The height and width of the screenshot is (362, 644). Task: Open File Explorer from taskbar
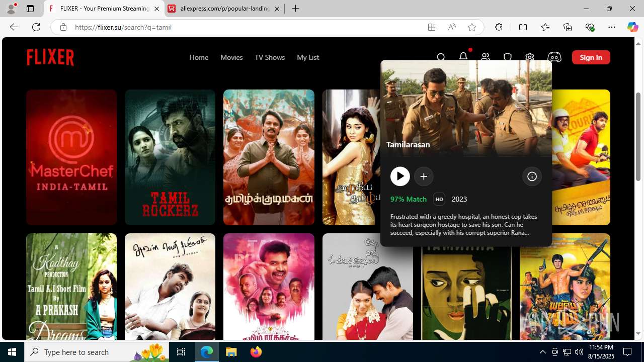(x=231, y=352)
